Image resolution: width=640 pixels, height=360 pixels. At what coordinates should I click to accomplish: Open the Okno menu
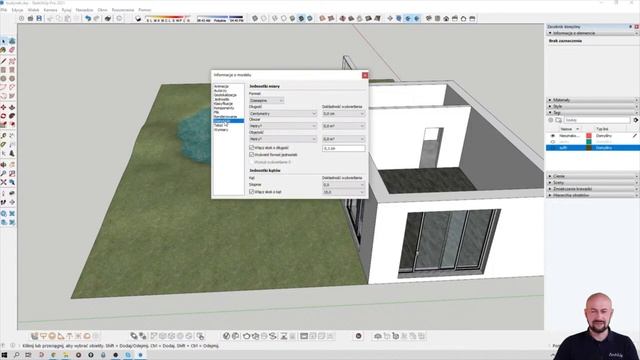[x=102, y=10]
